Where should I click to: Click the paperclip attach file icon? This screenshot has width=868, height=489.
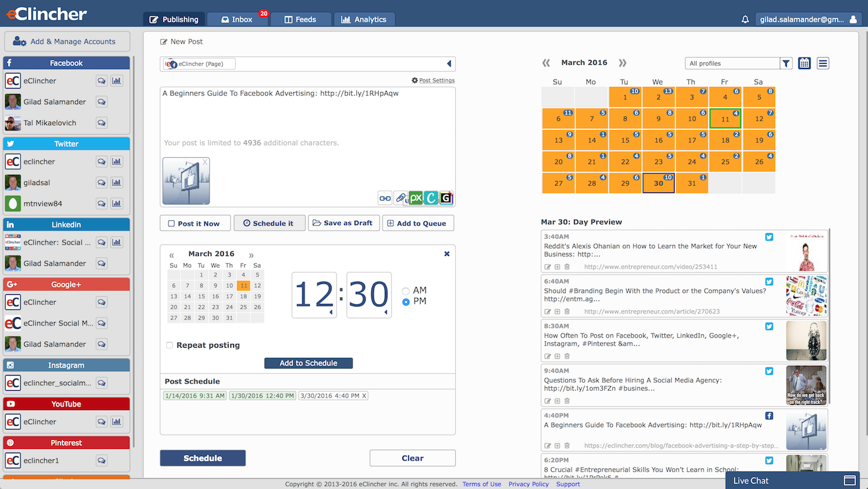click(400, 198)
